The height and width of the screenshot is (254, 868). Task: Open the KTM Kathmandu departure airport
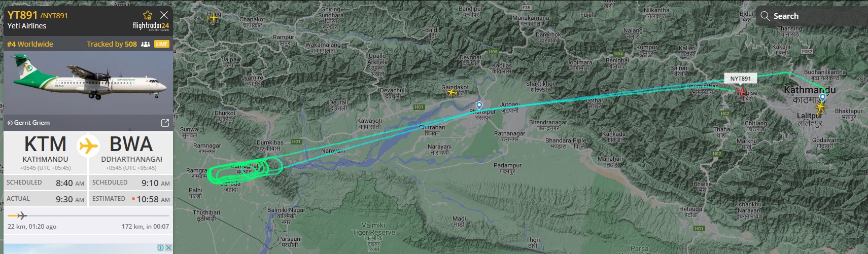46,152
